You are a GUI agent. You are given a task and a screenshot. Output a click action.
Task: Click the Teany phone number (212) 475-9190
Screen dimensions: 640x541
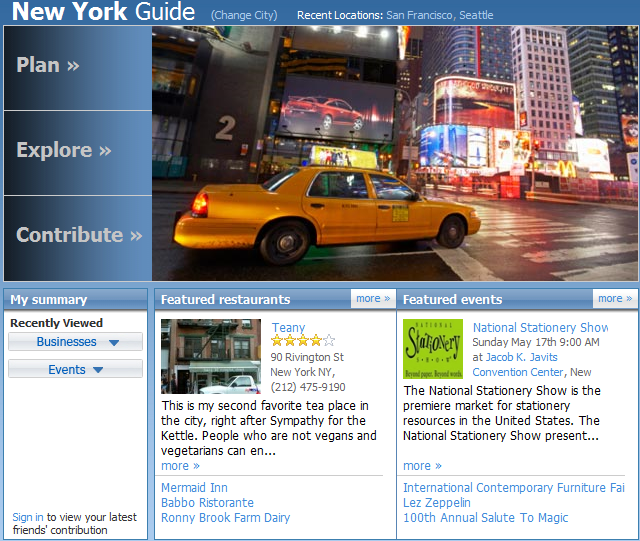[308, 387]
